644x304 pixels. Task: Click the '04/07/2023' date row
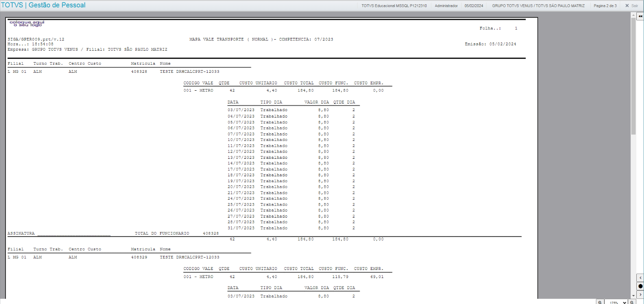(x=291, y=116)
